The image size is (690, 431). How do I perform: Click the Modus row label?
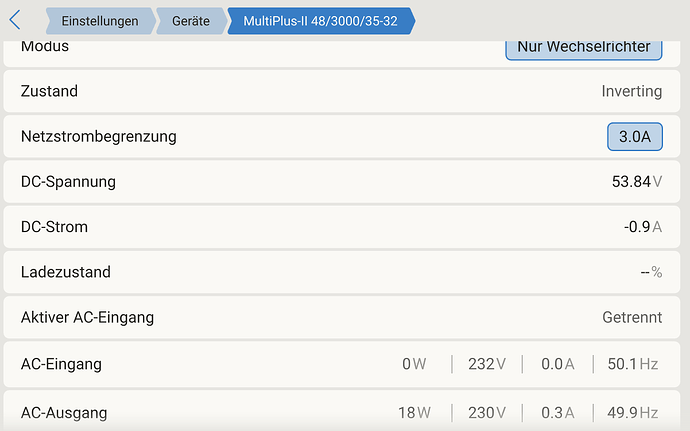coord(45,46)
